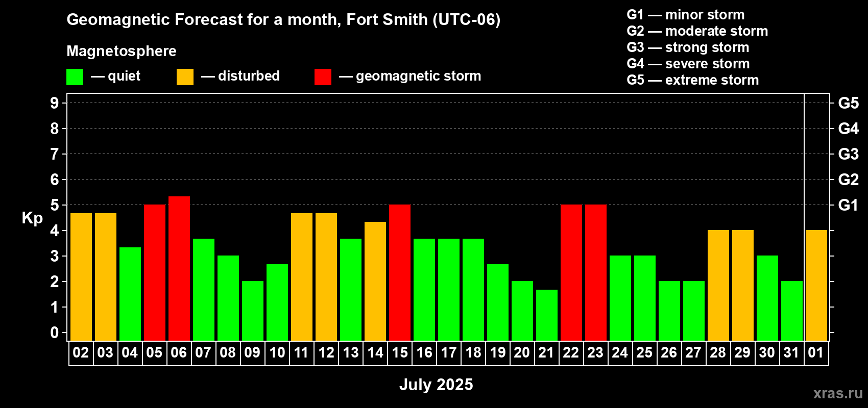Click the '— geomagnetic storm' legend text
The width and height of the screenshot is (868, 408).
(410, 76)
